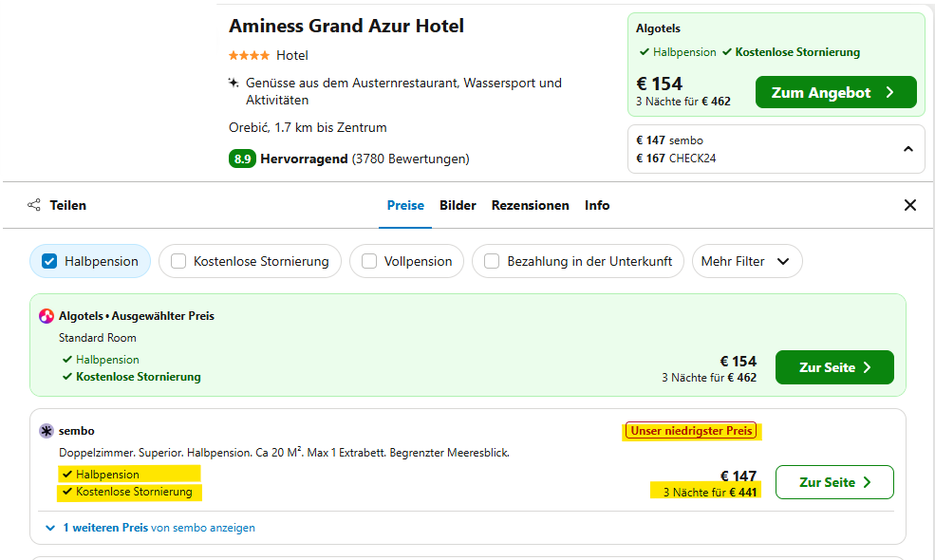Viewport: 935px width, 560px height.
Task: Collapse the sembo and CHECK24 price list
Action: point(907,149)
